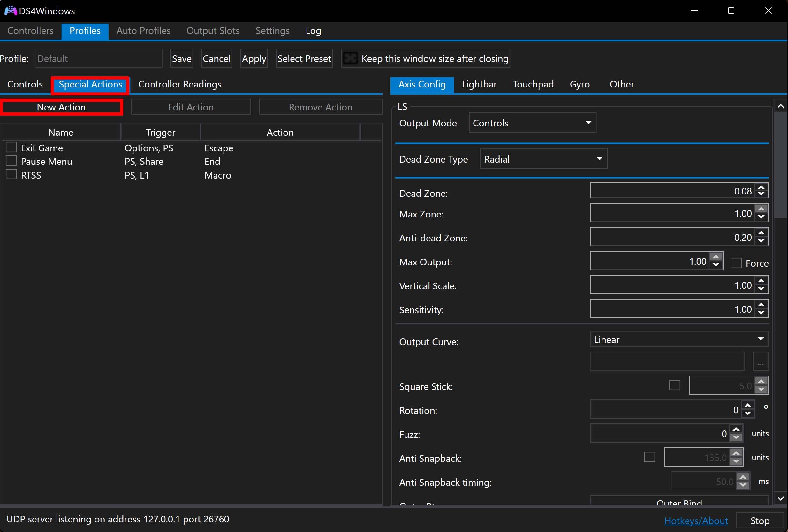Select the 'Macro' action cell
Screen dimensions: 788x532
click(218, 175)
